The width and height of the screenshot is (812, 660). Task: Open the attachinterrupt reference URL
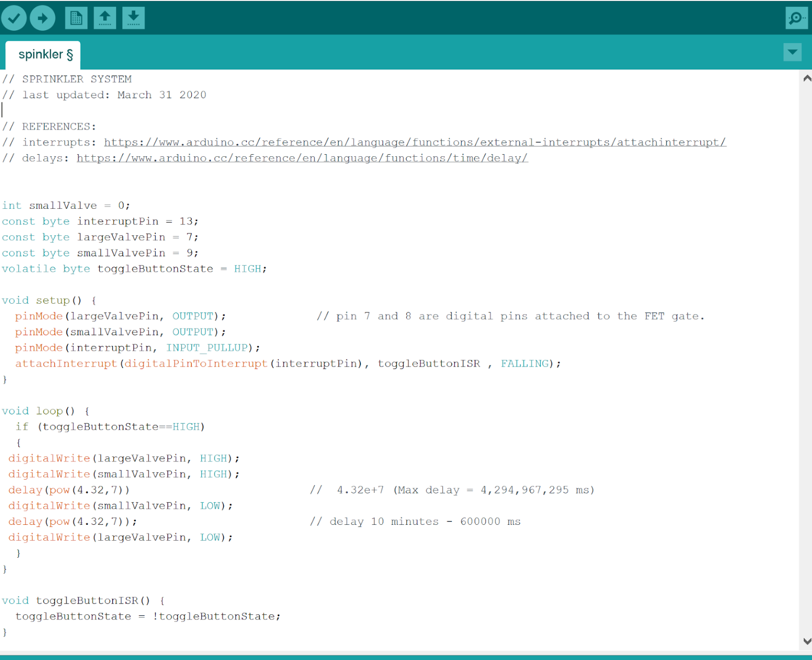(x=415, y=142)
